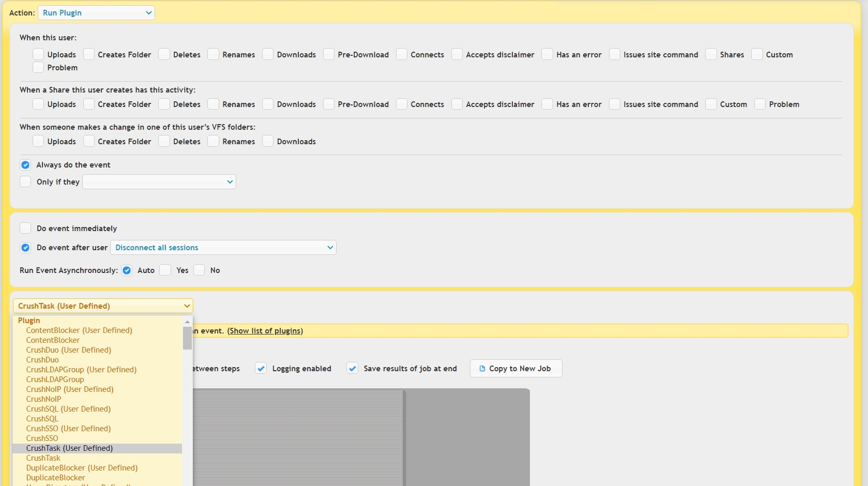Enable Pre-Download under When this user
868x486 pixels.
[x=329, y=54]
